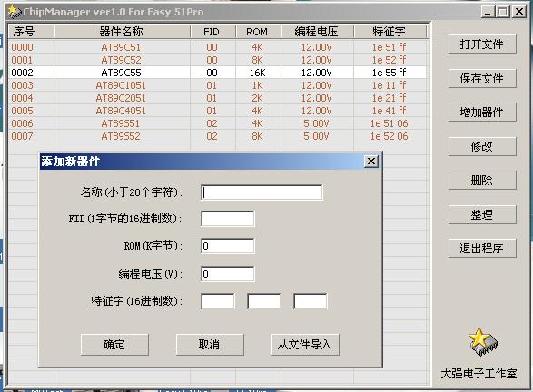Click the 打开文件 button
Screen dimensions: 533x392
(482, 44)
